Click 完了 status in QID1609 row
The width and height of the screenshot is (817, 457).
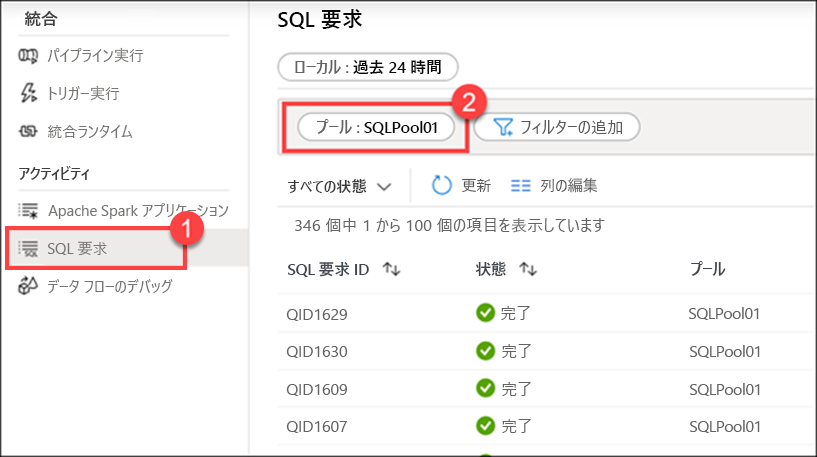(x=516, y=389)
